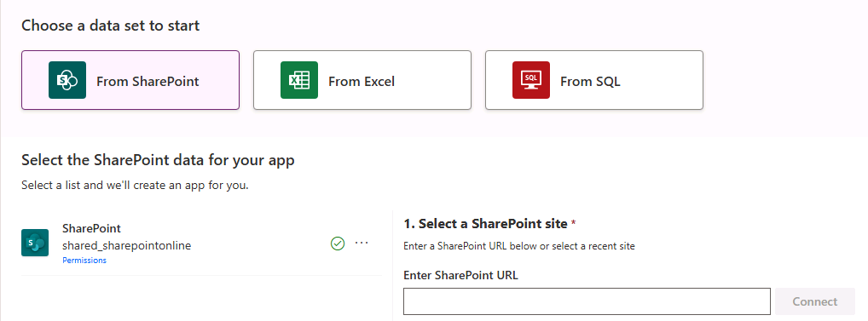Screen dimensions: 868x321
Task: Choose the From Excel label
Action: tap(361, 81)
